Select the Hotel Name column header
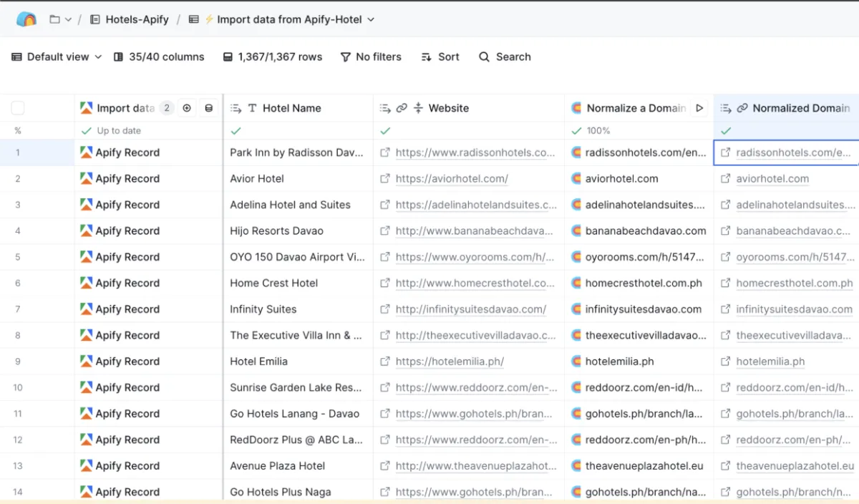Image resolution: width=859 pixels, height=504 pixels. click(x=299, y=108)
